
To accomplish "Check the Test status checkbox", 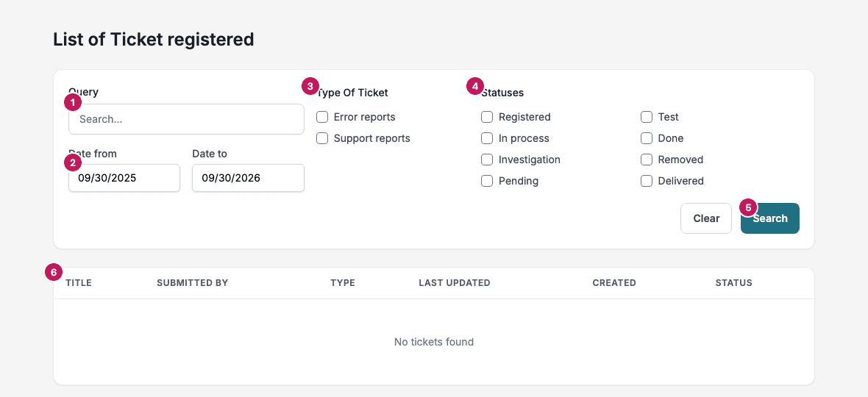I will pyautogui.click(x=647, y=117).
